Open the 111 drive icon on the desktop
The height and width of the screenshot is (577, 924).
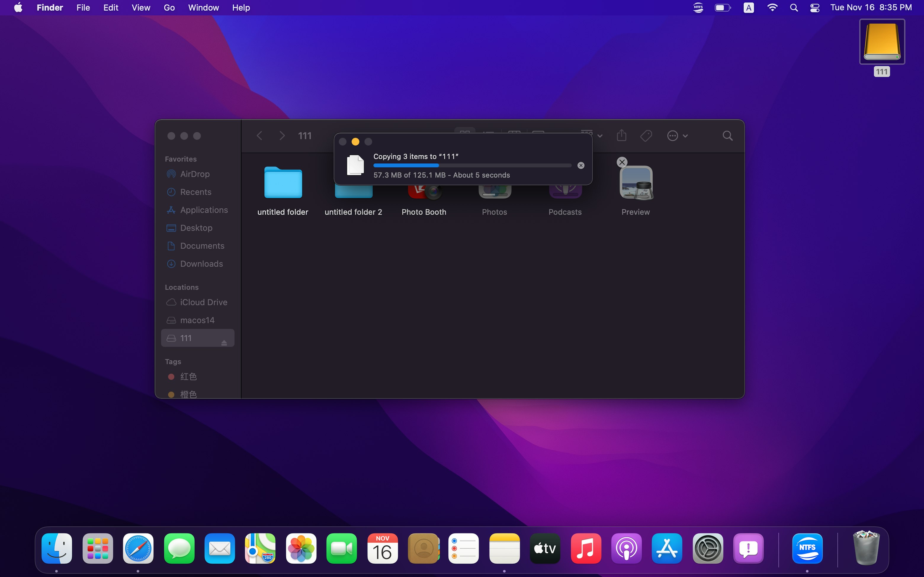[882, 42]
